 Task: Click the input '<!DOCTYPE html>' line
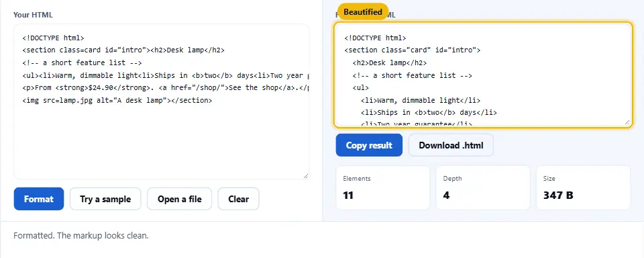54,38
